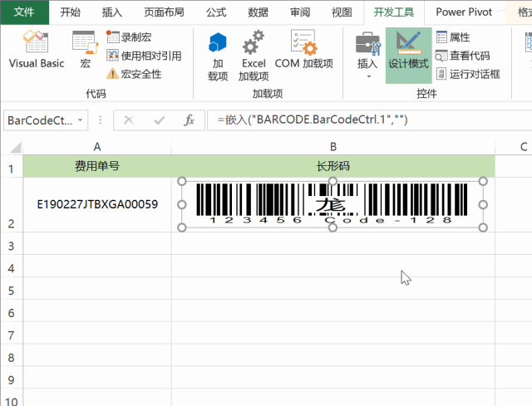
Task: Click the barcode left-middle resize handle
Action: click(x=182, y=204)
